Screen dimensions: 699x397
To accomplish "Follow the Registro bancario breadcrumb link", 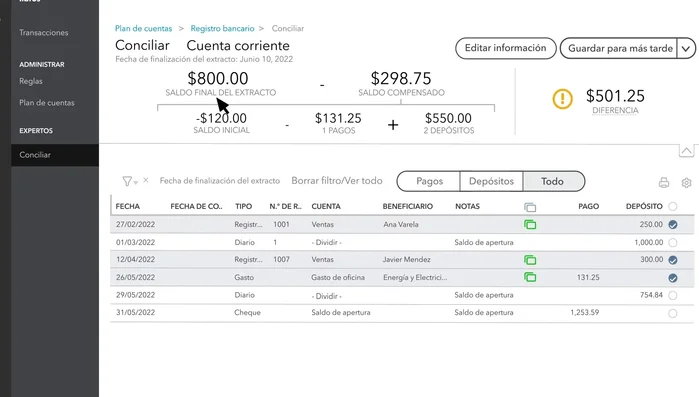I will click(x=222, y=29).
